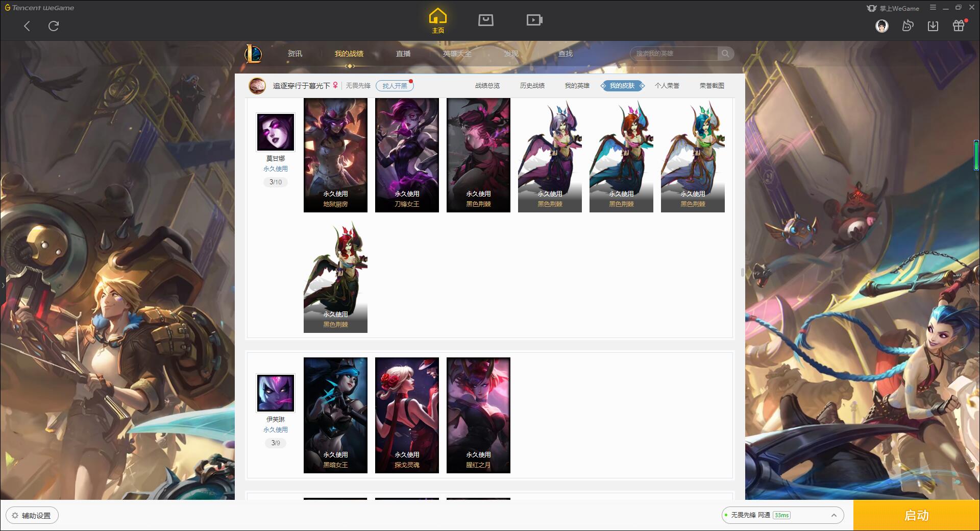Switch to 我的英雄 section
Image resolution: width=980 pixels, height=531 pixels.
(577, 86)
